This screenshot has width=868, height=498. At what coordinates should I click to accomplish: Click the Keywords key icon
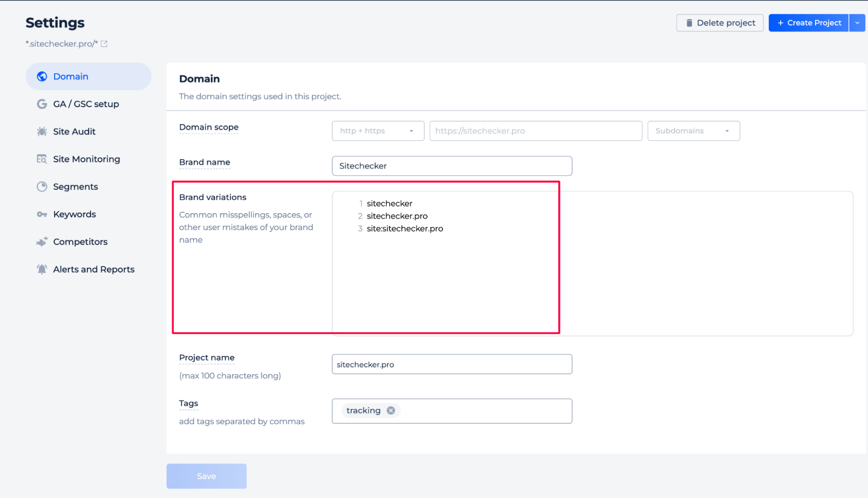pos(42,214)
